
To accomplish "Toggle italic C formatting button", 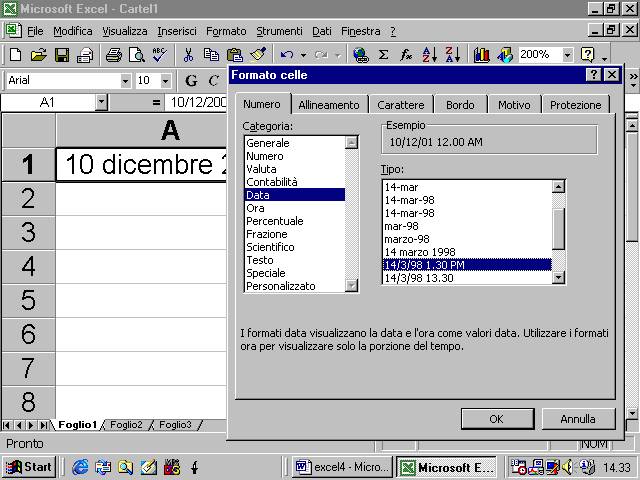I will pyautogui.click(x=213, y=80).
